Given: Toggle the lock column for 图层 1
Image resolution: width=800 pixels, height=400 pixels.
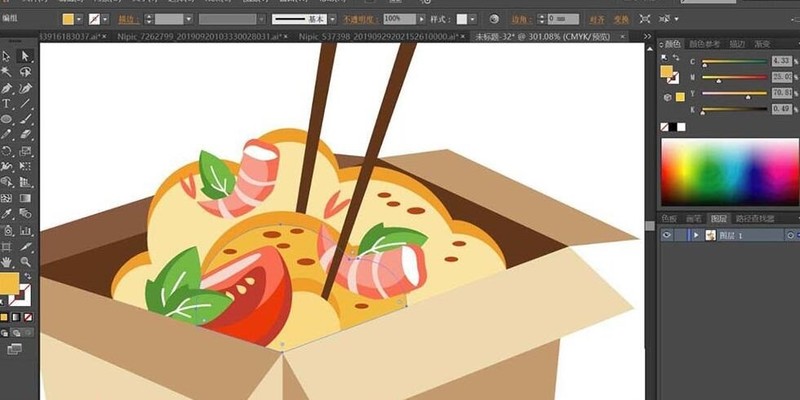Looking at the screenshot, I should tap(679, 235).
